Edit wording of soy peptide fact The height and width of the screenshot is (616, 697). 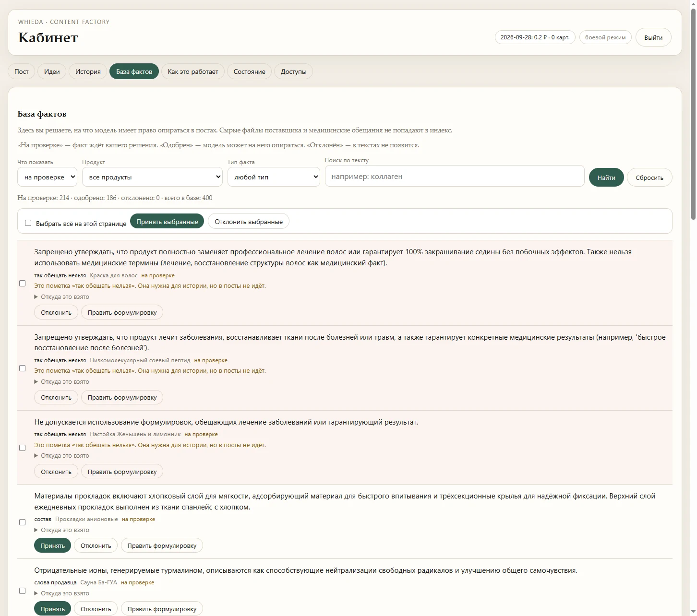point(122,397)
